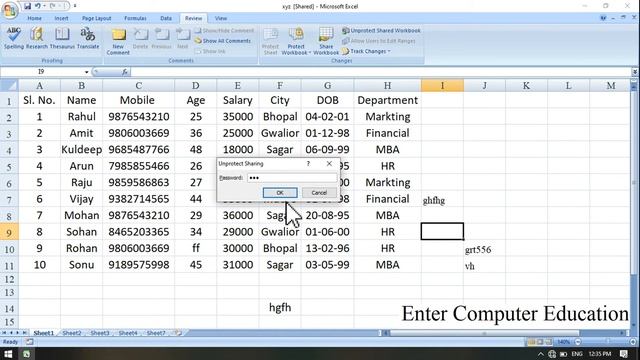Select the cell containing hgfh
This screenshot has height=360, width=640.
280,307
